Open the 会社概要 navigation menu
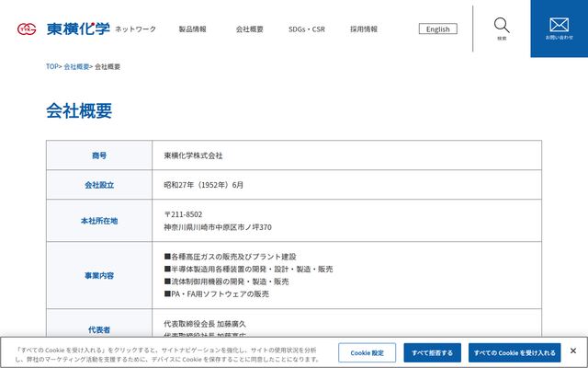Screen dimensions: 588x368 pyautogui.click(x=249, y=29)
